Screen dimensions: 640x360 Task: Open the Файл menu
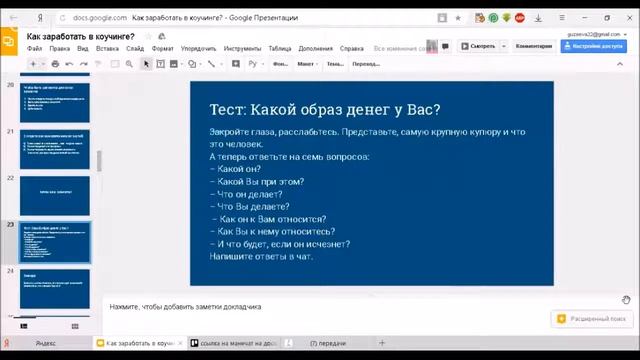pos(35,49)
